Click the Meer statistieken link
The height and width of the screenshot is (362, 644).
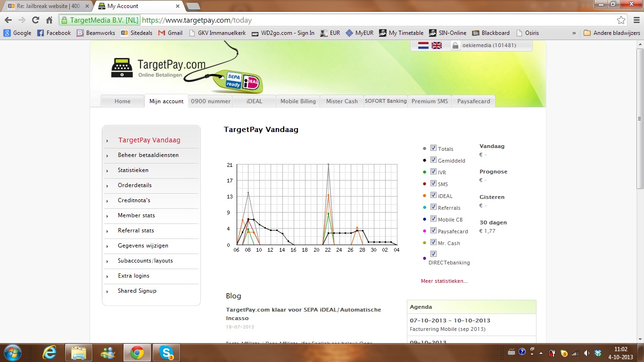tap(444, 281)
